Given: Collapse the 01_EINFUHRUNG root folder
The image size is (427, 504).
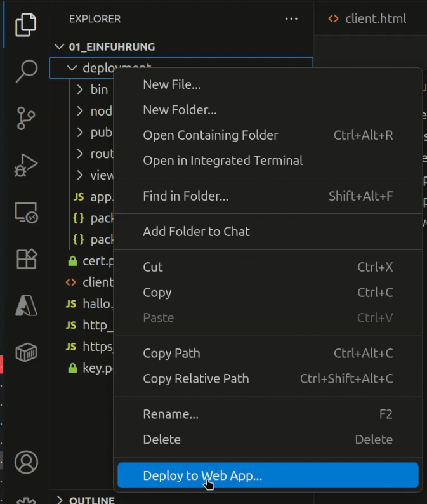Looking at the screenshot, I should pyautogui.click(x=60, y=47).
